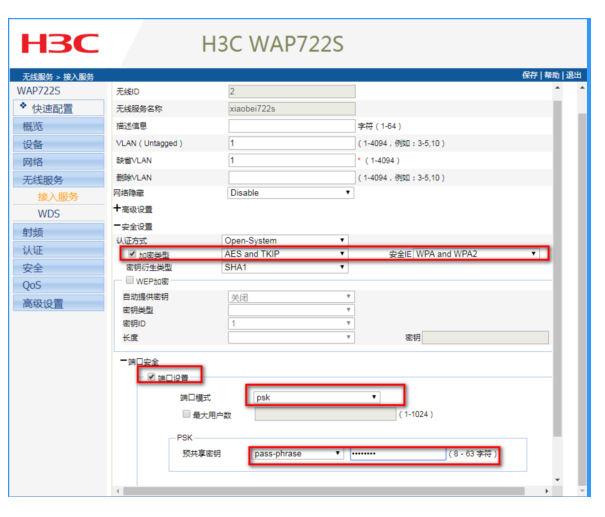The width and height of the screenshot is (605, 517).
Task: Open the 长度 length dropdown
Action: tap(291, 338)
